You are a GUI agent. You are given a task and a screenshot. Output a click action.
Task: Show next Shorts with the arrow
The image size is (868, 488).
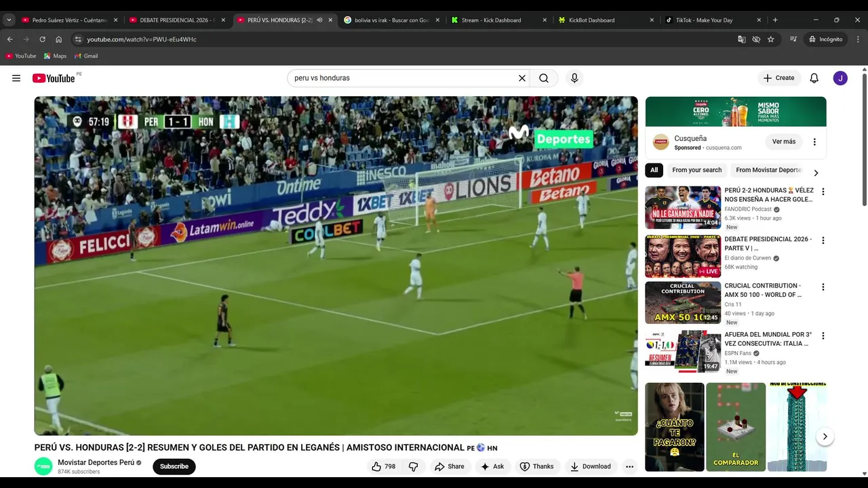coord(825,436)
